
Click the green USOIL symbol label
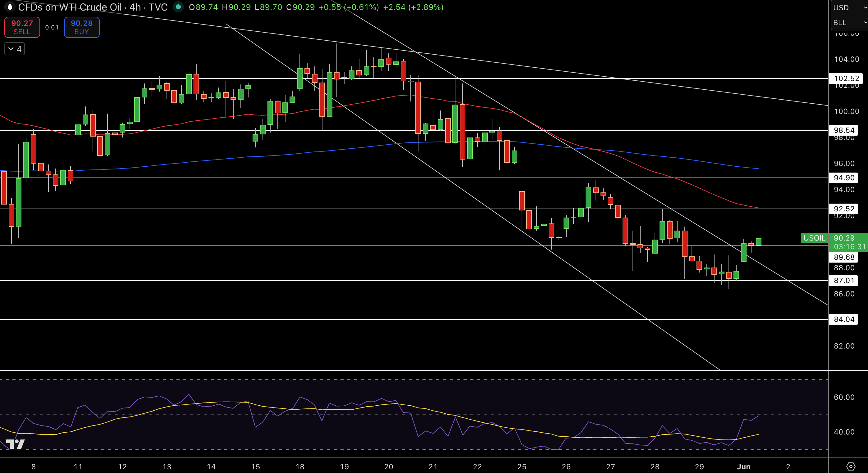tap(814, 238)
